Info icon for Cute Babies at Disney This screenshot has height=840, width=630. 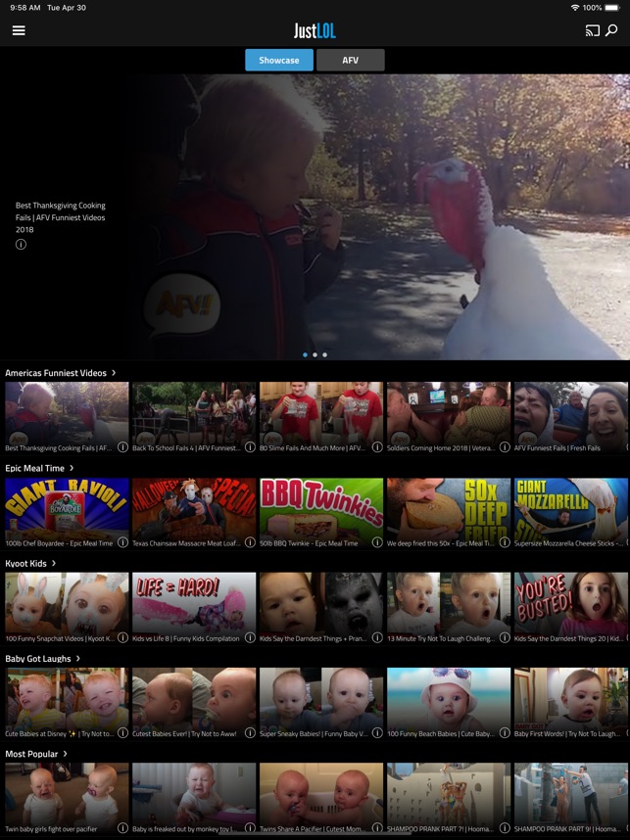click(122, 733)
